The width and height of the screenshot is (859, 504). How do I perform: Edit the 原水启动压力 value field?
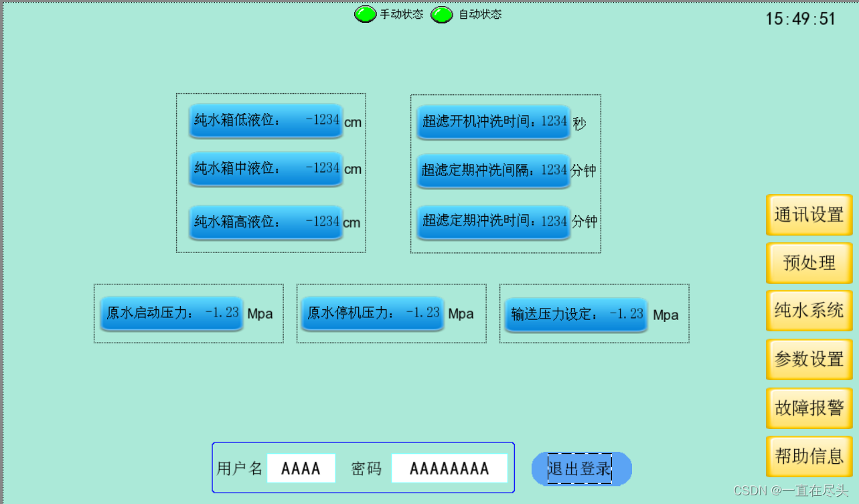(x=171, y=313)
